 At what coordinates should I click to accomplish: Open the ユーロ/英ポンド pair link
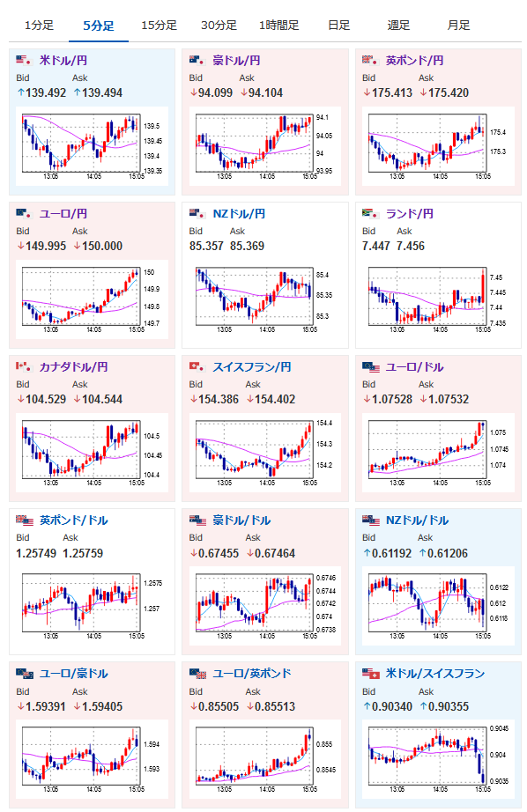(x=252, y=673)
